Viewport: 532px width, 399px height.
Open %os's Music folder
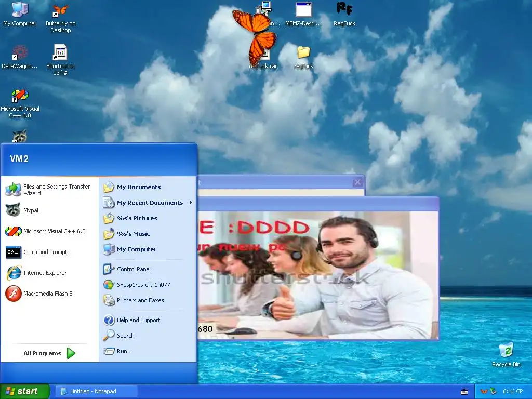pos(148,234)
